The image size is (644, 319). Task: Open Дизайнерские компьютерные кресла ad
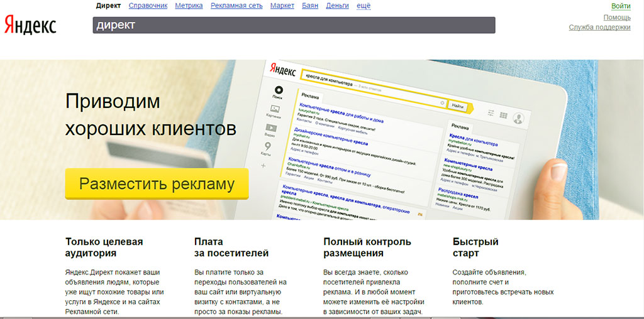click(x=331, y=138)
